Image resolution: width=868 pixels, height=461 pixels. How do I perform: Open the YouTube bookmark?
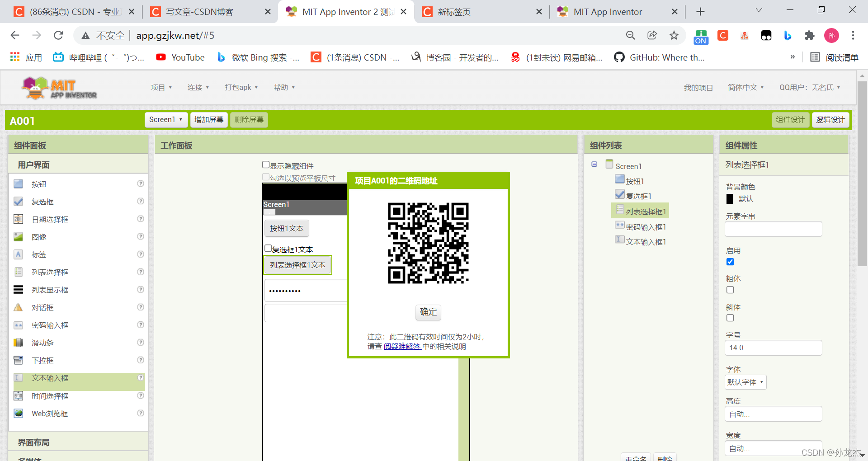click(180, 57)
